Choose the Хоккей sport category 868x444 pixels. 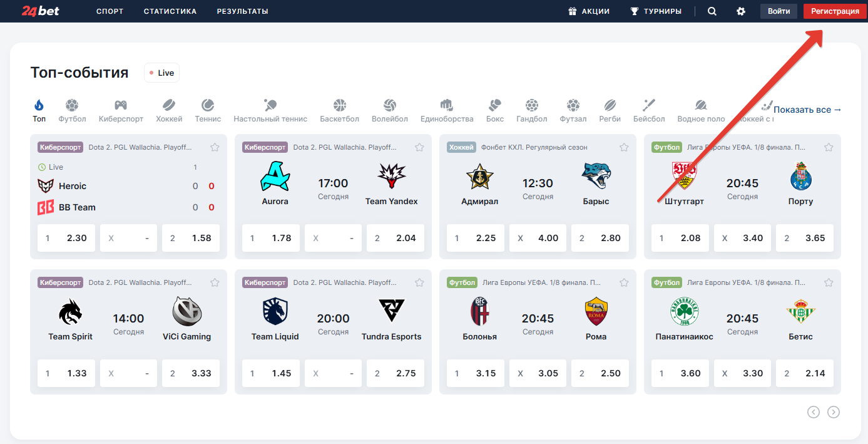[169, 110]
